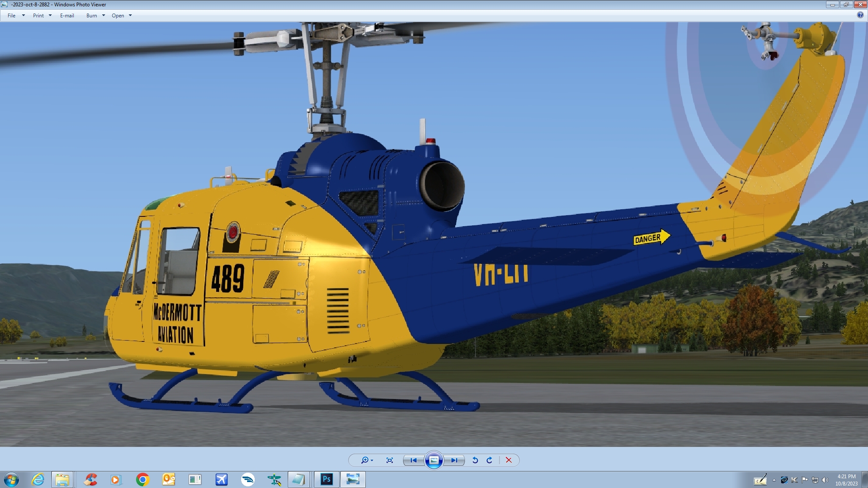This screenshot has height=488, width=868.
Task: Show hidden system tray icons
Action: [774, 480]
